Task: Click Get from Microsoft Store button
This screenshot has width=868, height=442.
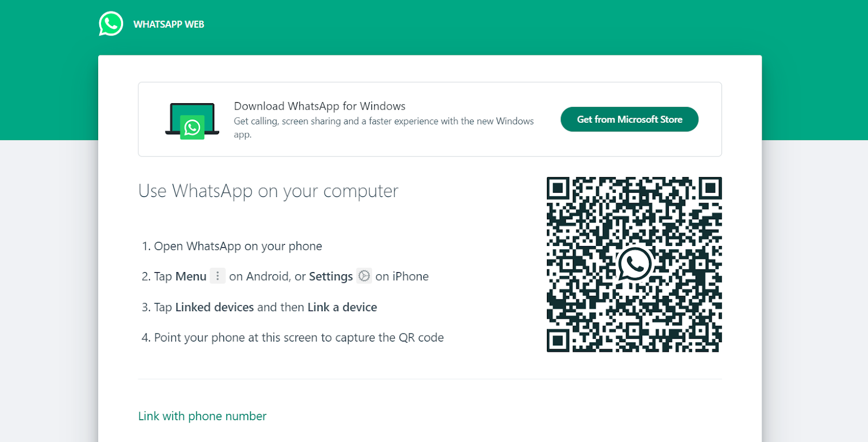Action: (x=629, y=119)
